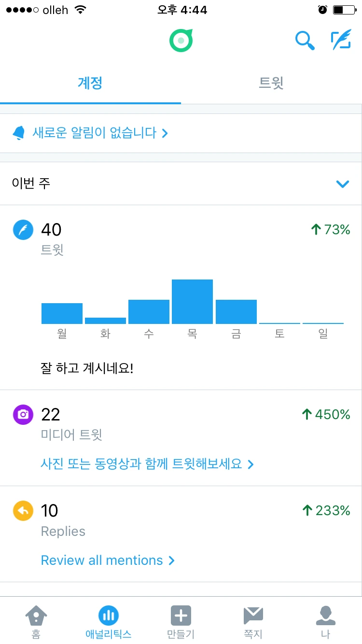
Task: Tap the Monday (월) bar in chart
Action: (x=62, y=313)
